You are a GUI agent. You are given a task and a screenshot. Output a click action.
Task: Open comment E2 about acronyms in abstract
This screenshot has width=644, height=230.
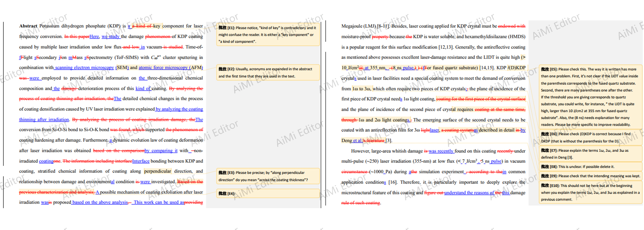pyautogui.click(x=268, y=72)
